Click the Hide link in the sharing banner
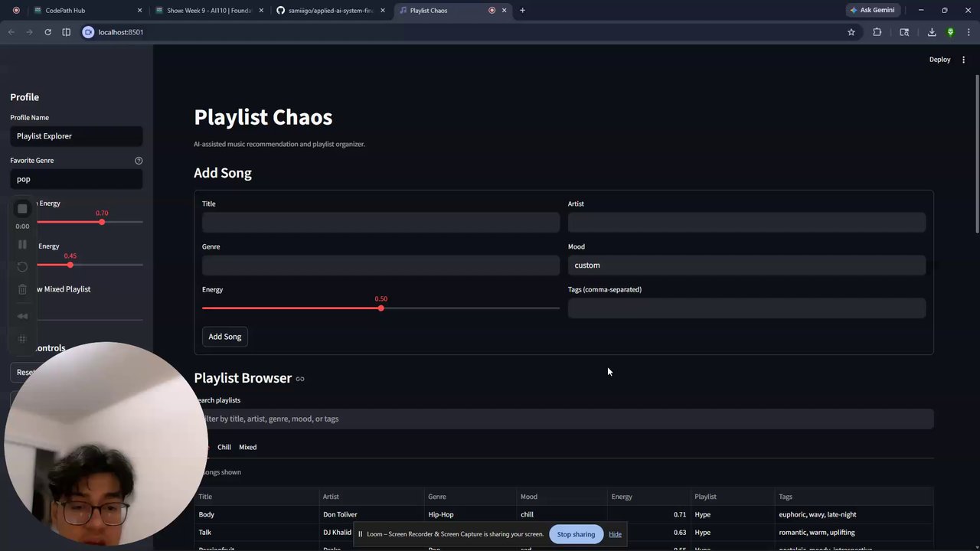 [615, 534]
